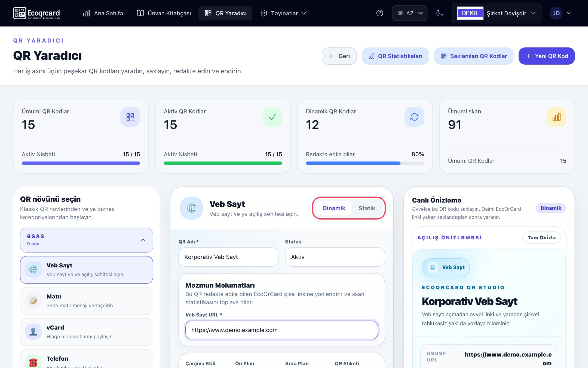Click the QR Adı input field
This screenshot has width=588, height=368.
coord(228,257)
